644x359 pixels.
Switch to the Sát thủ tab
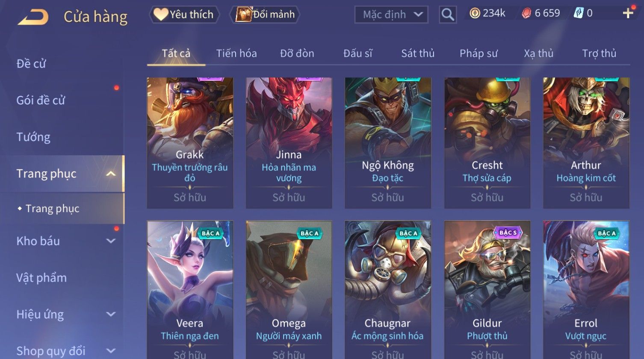(x=418, y=53)
